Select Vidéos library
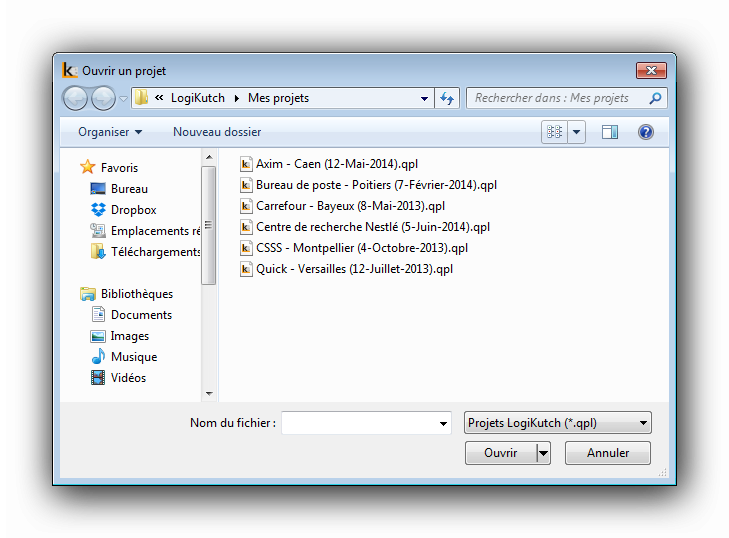 click(128, 378)
